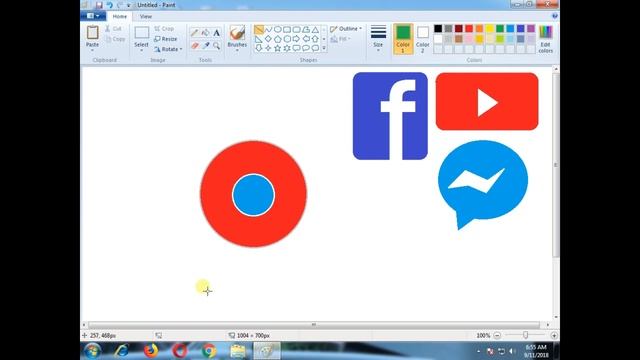The height and width of the screenshot is (360, 640).
Task: Pick the red color swatch
Action: coord(469,29)
